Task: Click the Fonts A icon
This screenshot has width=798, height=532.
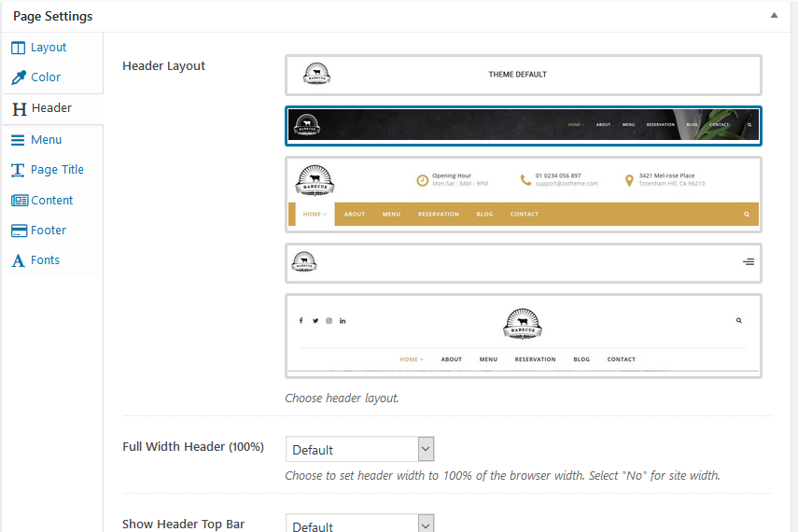Action: pos(18,260)
